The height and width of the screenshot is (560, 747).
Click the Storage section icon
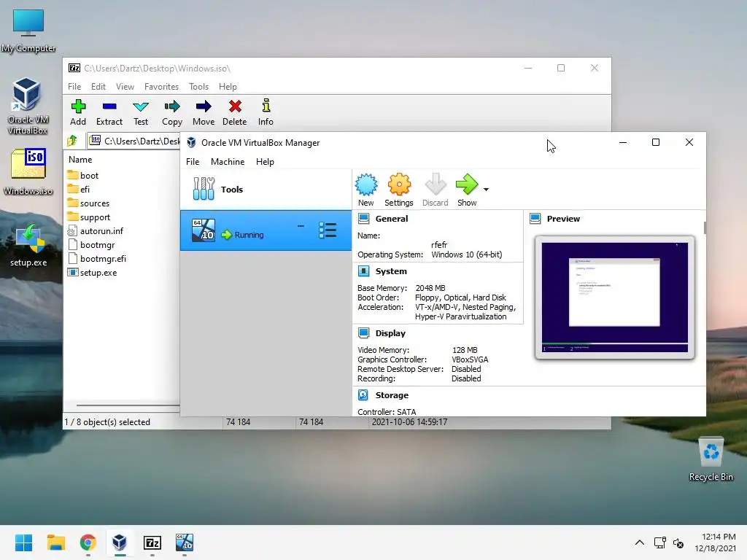[363, 394]
